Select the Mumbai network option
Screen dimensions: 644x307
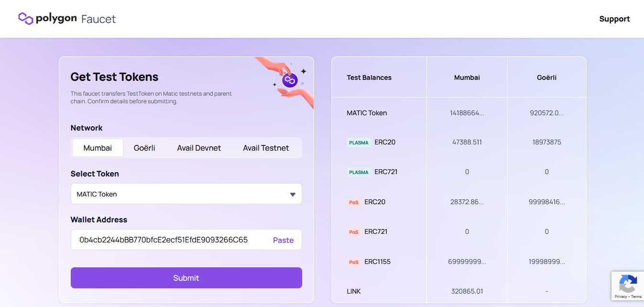pos(98,148)
